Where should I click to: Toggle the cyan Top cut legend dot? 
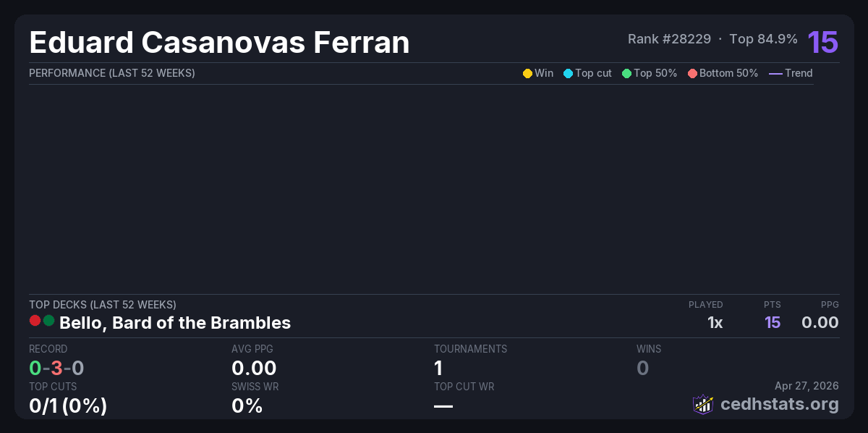[568, 73]
